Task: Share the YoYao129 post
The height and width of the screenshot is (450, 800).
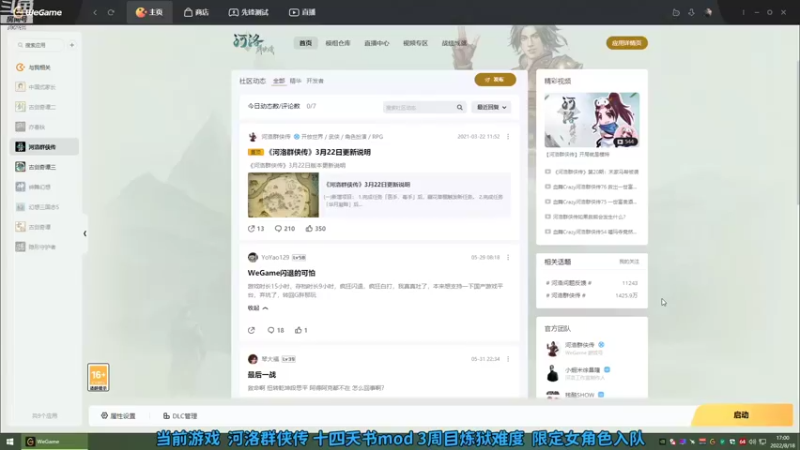Action: [252, 330]
